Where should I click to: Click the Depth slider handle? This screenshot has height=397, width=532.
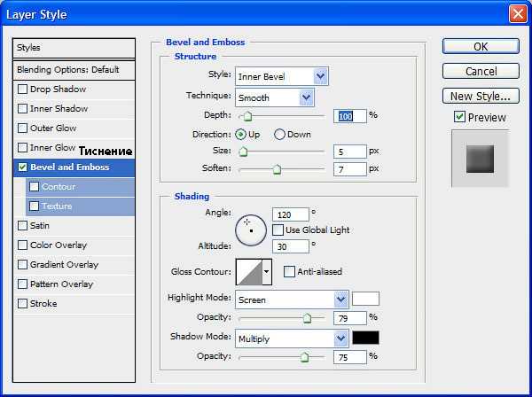[248, 116]
